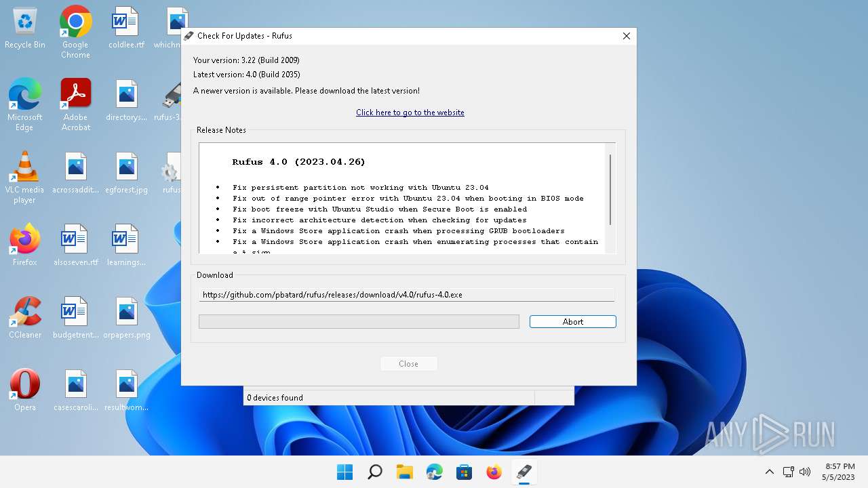Close the Check For Updates dialog

(627, 36)
